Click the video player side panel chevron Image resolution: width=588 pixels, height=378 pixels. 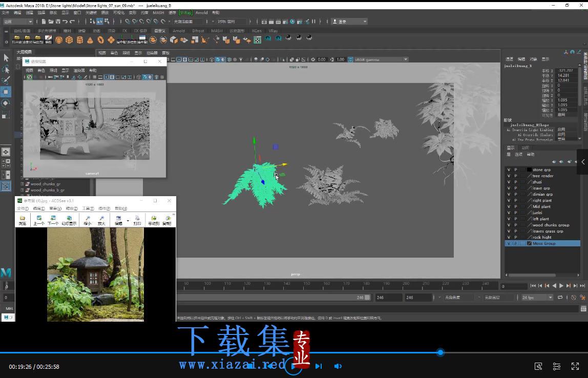click(x=583, y=162)
